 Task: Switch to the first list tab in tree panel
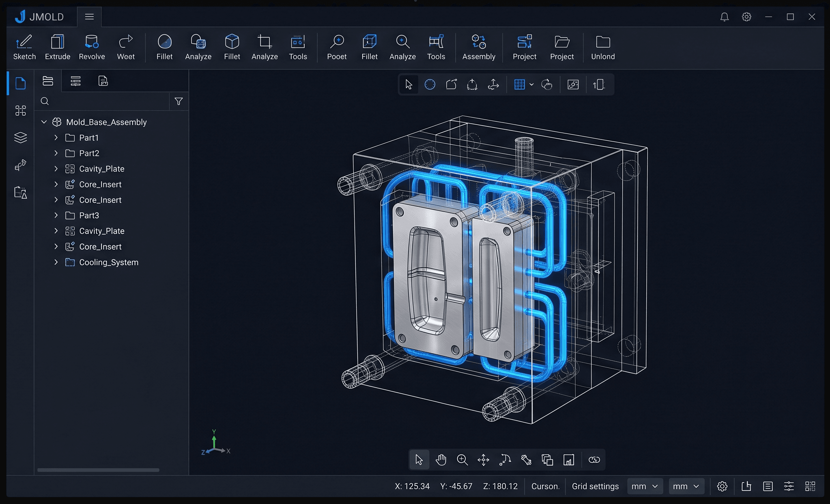[x=48, y=81]
